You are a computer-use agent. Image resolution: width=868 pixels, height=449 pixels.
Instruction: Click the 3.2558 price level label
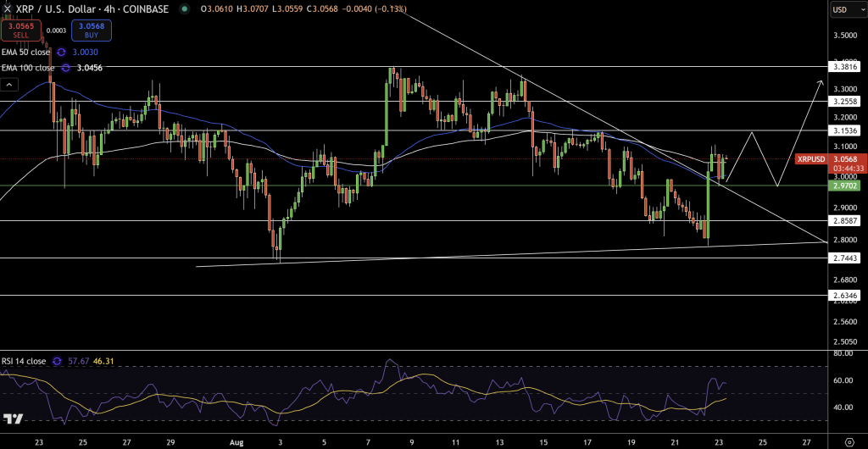click(x=844, y=101)
